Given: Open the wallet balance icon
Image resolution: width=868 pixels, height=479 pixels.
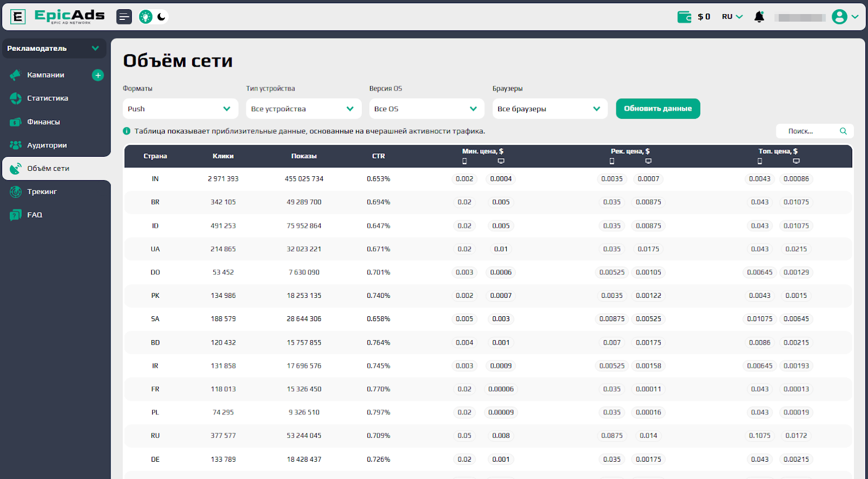Looking at the screenshot, I should coord(685,17).
